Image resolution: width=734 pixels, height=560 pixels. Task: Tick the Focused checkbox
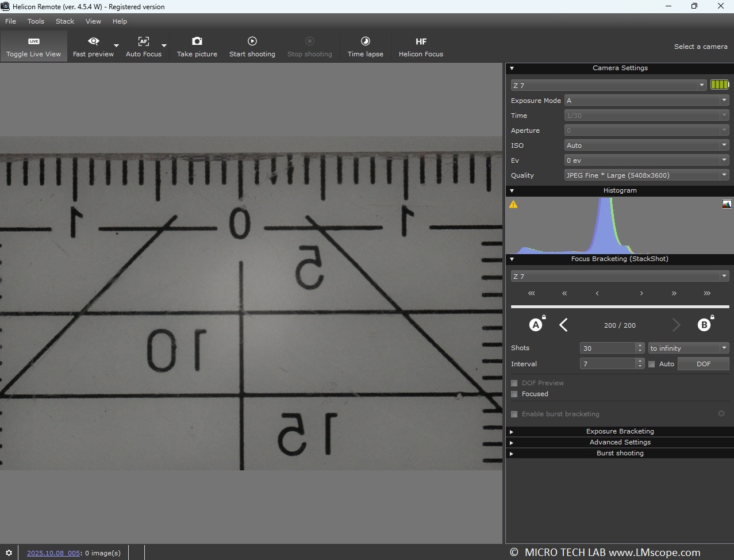(514, 394)
